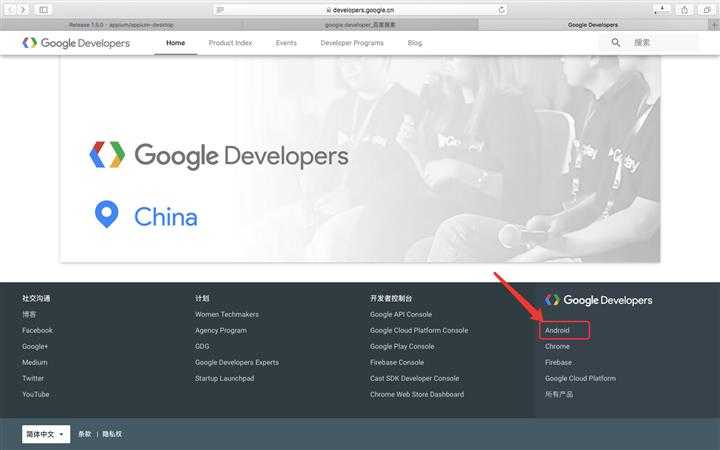Click the 计划 footer heading

click(202, 298)
